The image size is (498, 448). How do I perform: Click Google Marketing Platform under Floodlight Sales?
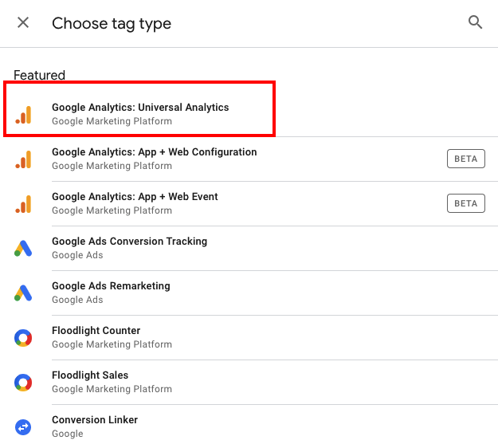[112, 389]
